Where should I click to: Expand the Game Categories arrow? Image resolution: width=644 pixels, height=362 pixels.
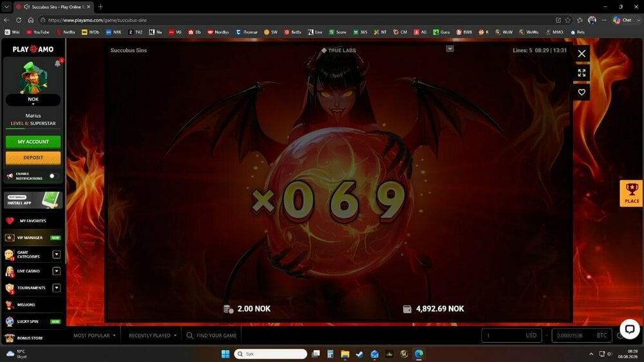pos(57,254)
